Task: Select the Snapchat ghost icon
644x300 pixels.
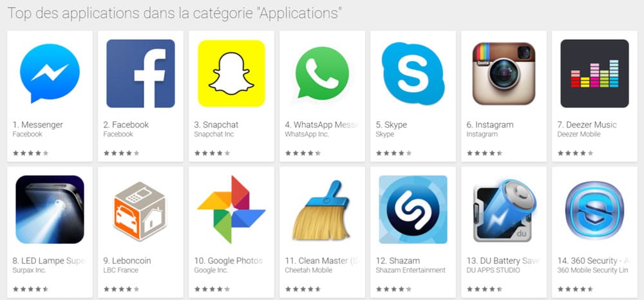Action: coord(231,73)
